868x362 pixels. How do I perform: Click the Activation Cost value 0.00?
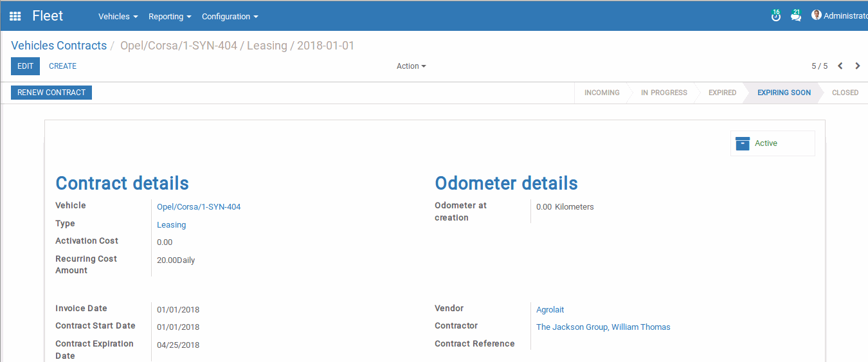pyautogui.click(x=165, y=242)
